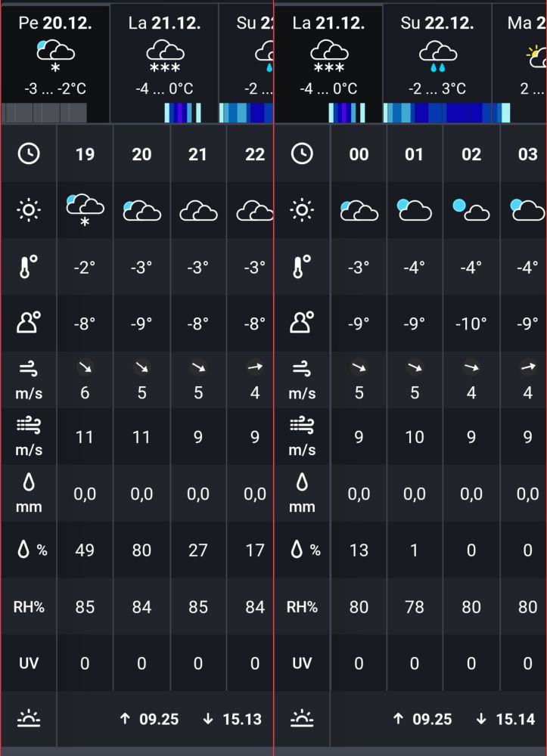Tap the 13 precipitation probability value

point(359,550)
